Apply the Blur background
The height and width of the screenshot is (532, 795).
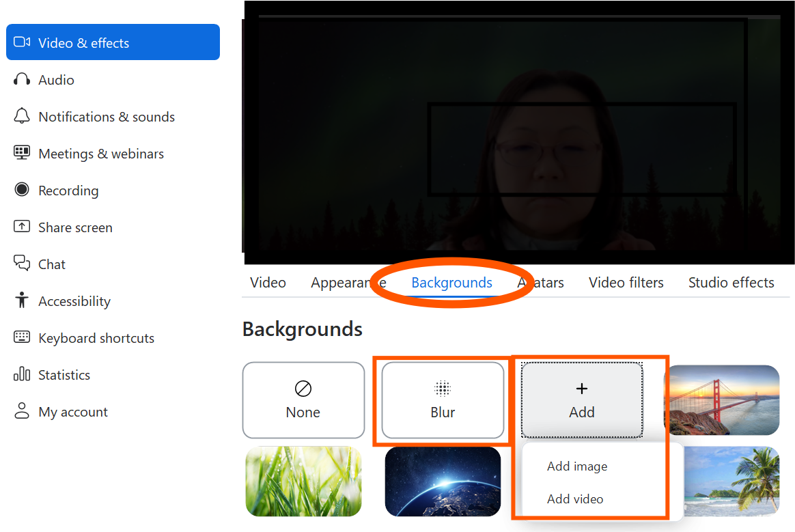[x=443, y=400]
